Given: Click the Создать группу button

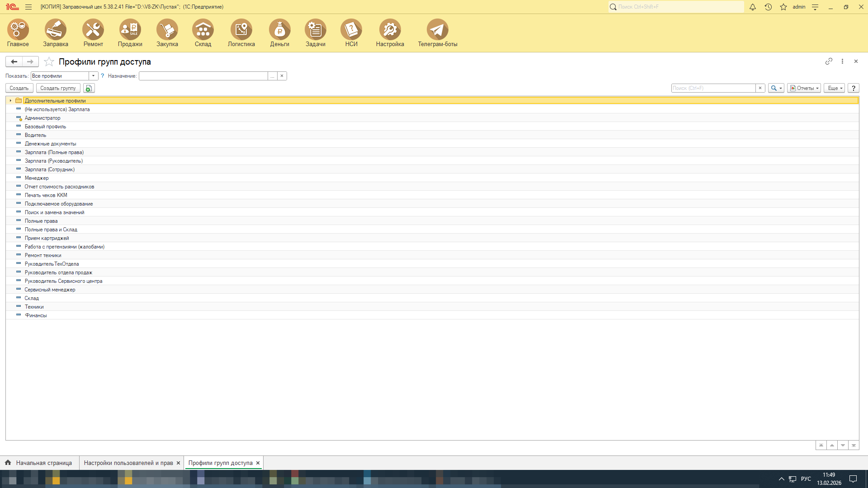Looking at the screenshot, I should (x=58, y=88).
